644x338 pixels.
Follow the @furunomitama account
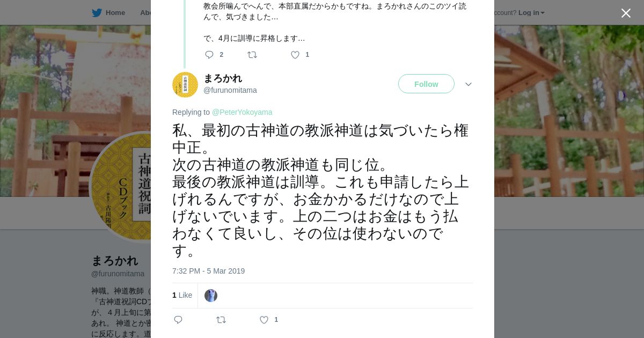[426, 84]
